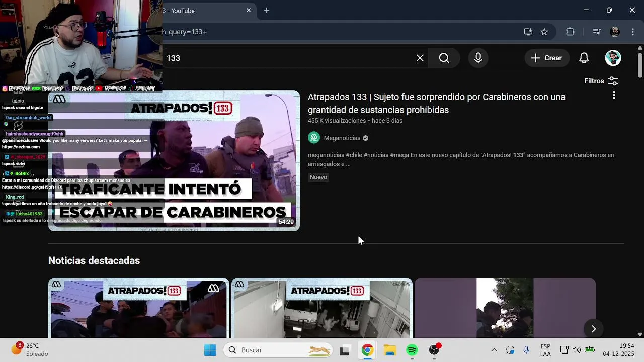Open the weather widget 26°C Soleado
The width and height of the screenshot is (644, 362).
coord(30,349)
